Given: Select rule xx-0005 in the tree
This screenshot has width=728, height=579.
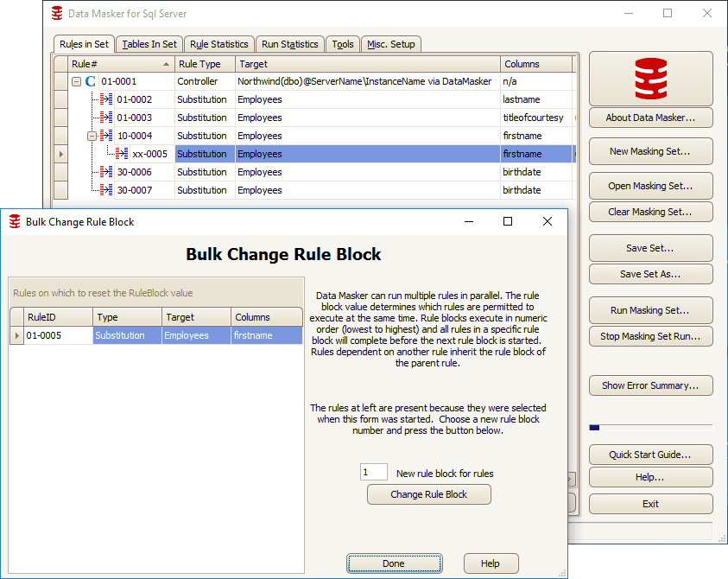Looking at the screenshot, I should 150,154.
